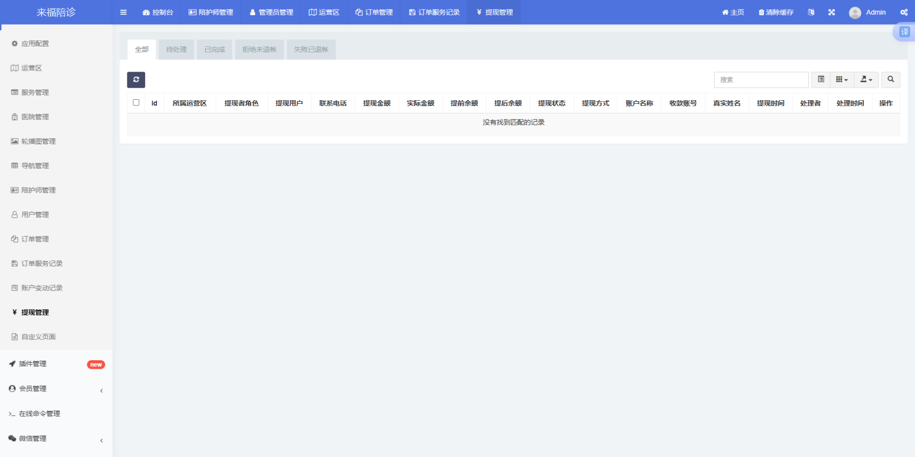Image resolution: width=915 pixels, height=457 pixels.
Task: Select the 已完成 tab
Action: click(x=215, y=49)
